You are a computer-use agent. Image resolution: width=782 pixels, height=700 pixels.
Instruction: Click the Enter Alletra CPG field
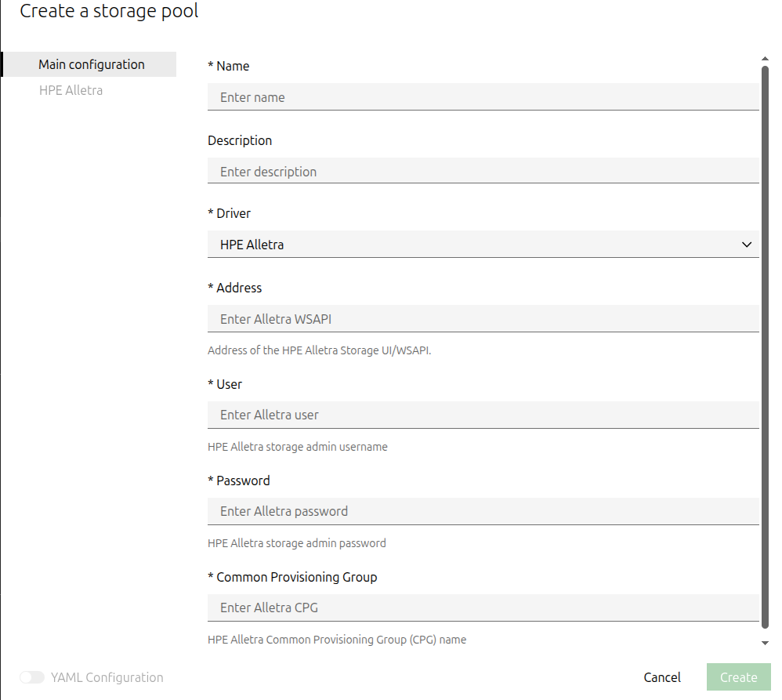[x=483, y=608]
